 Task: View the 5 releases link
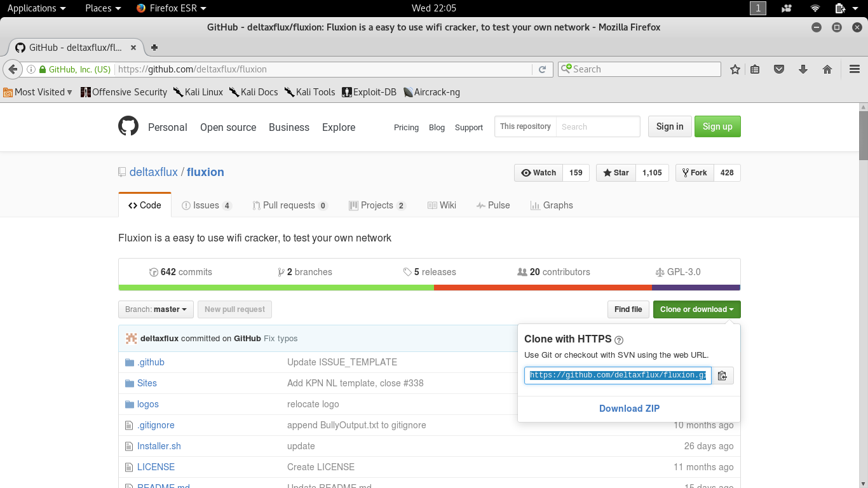[x=430, y=272]
